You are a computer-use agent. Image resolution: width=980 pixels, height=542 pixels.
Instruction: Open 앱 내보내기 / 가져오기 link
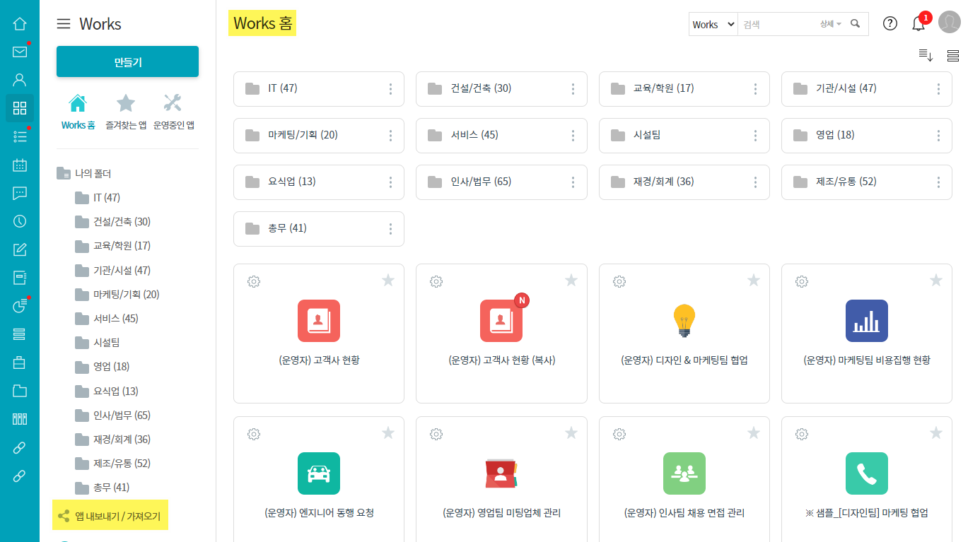(115, 516)
